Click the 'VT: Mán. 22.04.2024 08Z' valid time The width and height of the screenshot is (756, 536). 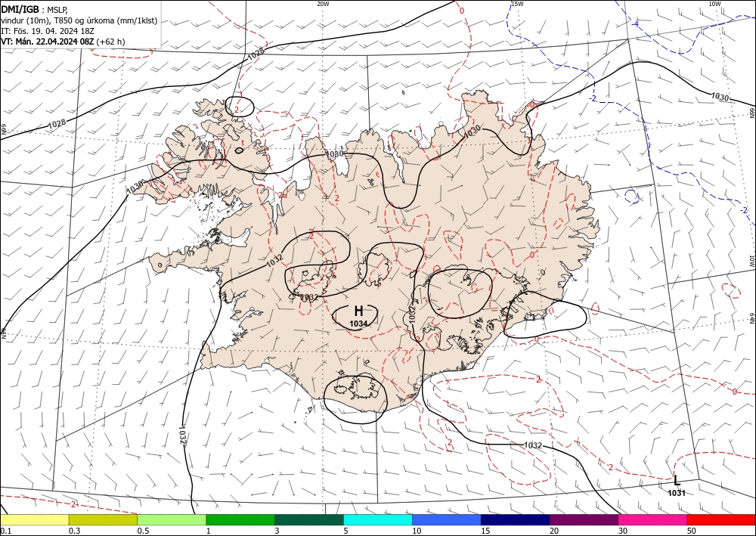[47, 42]
